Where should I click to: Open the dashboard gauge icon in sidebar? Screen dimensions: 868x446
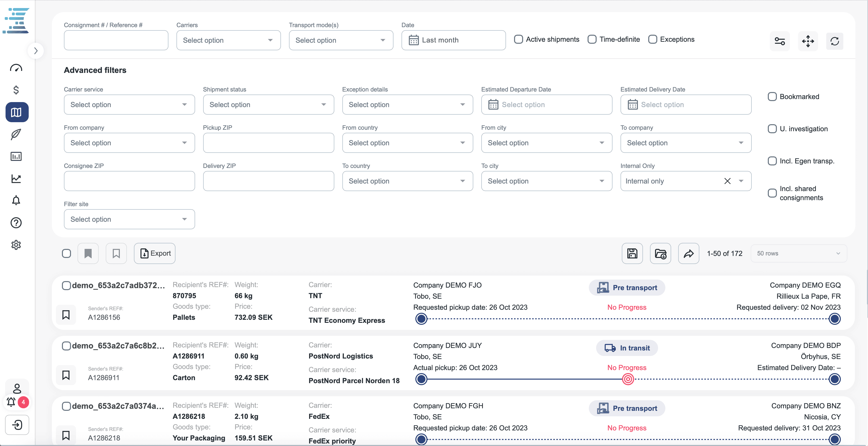point(16,68)
